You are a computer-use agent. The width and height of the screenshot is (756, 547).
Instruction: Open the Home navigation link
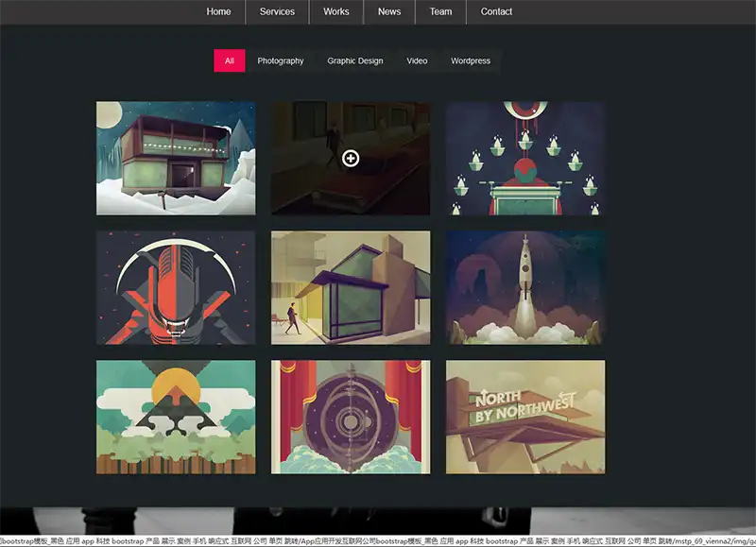218,11
